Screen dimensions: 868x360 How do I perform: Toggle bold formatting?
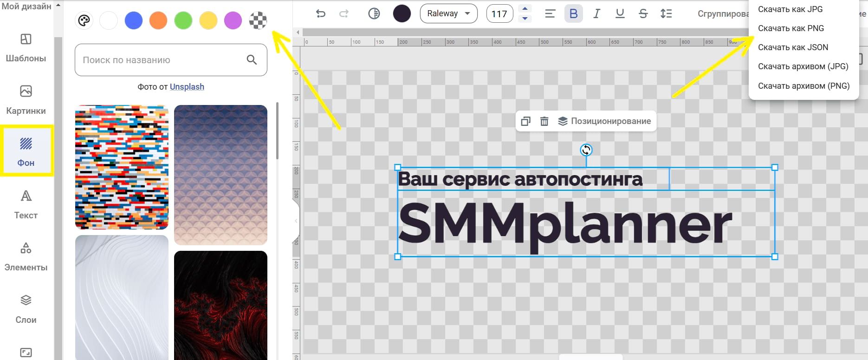pos(574,13)
